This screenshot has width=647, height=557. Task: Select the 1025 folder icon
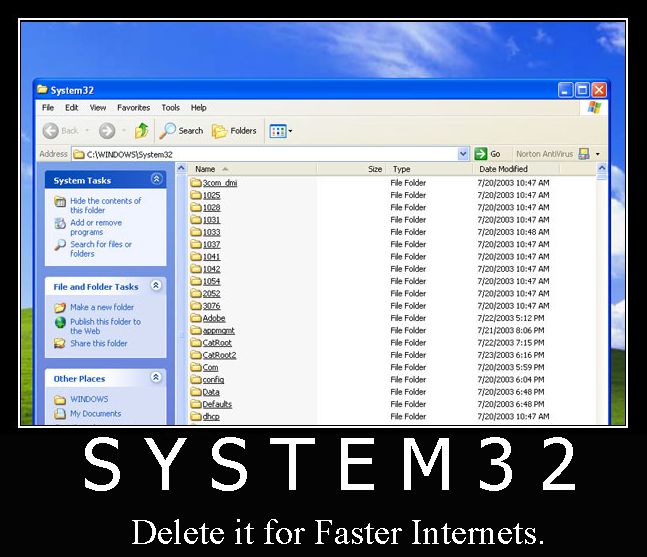196,195
